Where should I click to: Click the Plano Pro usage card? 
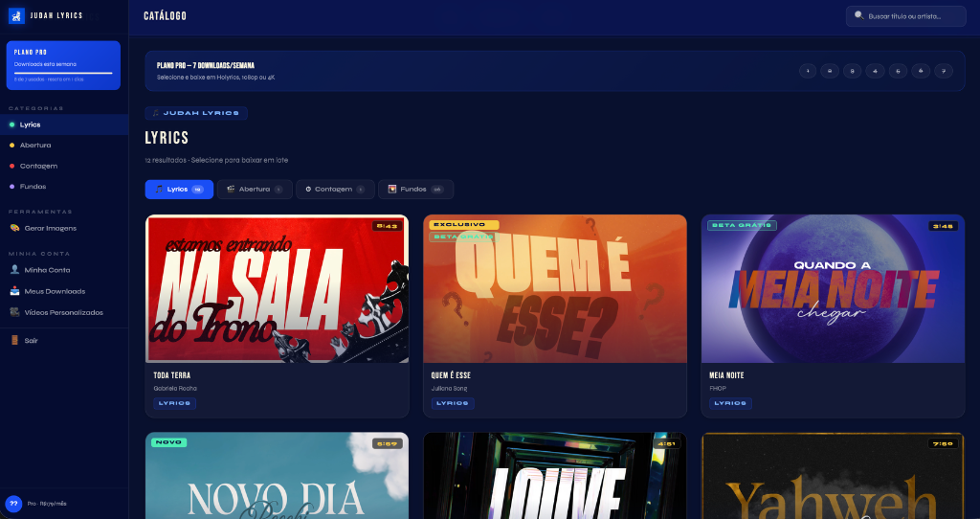(x=63, y=65)
